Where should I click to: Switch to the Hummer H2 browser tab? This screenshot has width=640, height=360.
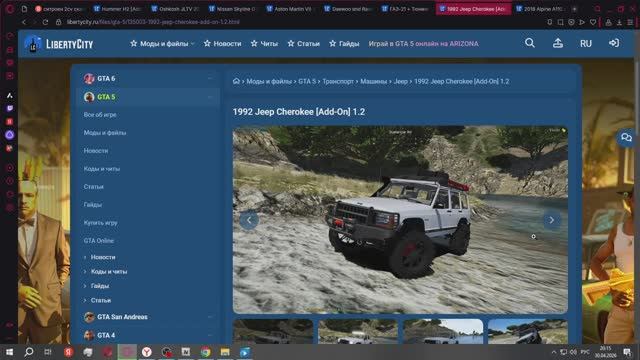point(118,9)
